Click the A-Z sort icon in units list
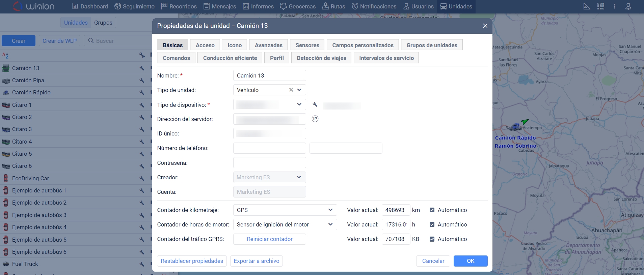The image size is (644, 275). click(5, 55)
